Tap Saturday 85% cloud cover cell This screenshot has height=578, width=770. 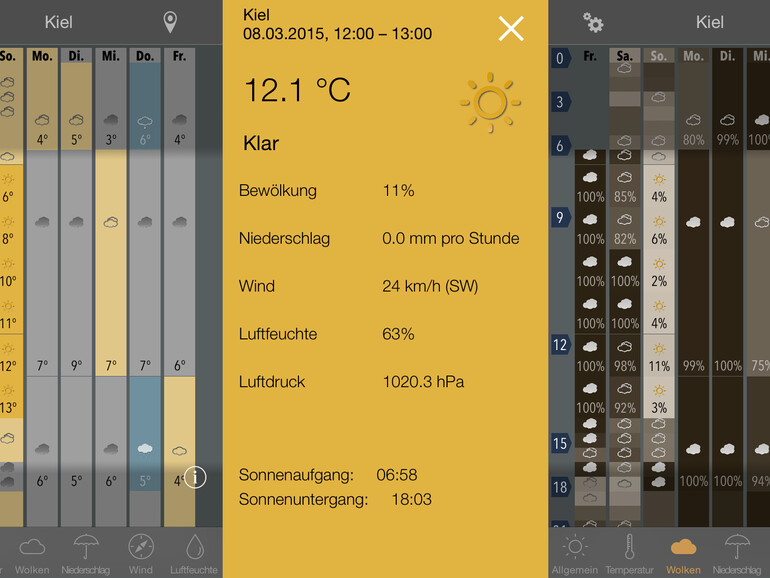tap(625, 187)
